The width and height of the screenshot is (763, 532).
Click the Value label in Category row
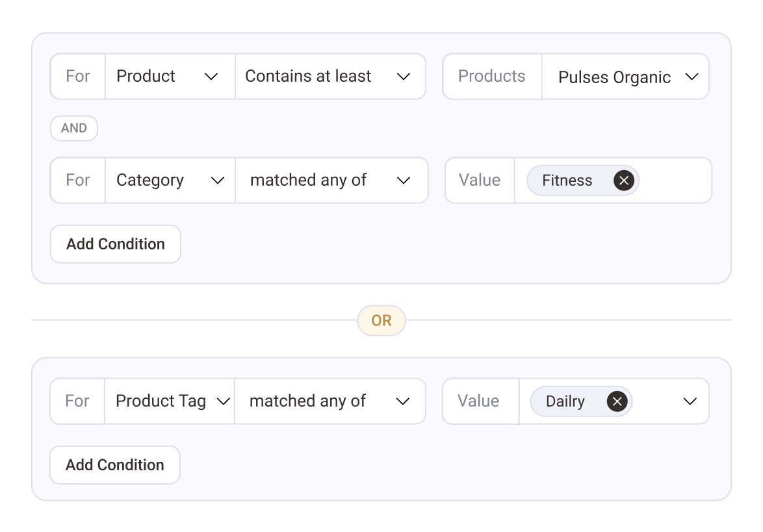[480, 181]
